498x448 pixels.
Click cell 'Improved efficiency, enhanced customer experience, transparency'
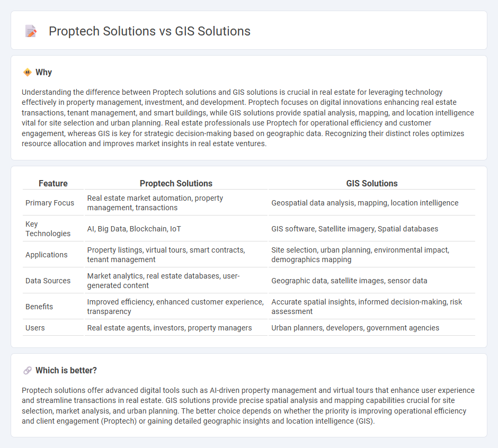(x=176, y=307)
